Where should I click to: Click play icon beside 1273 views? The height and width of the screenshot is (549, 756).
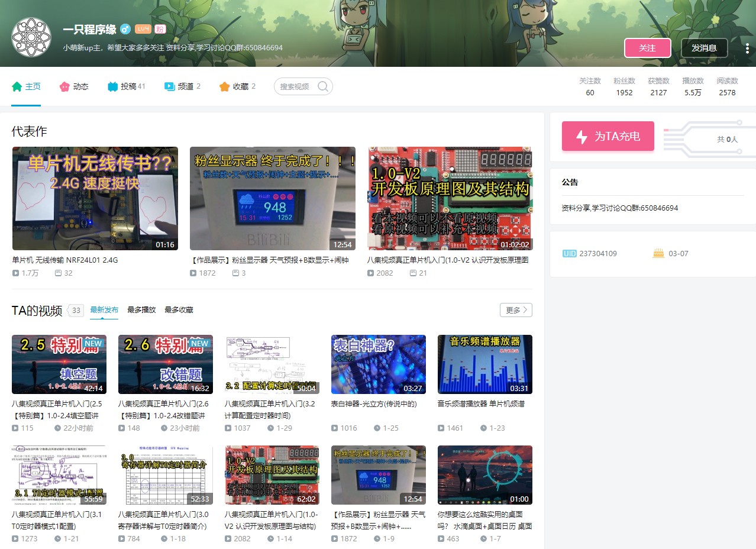tap(15, 538)
